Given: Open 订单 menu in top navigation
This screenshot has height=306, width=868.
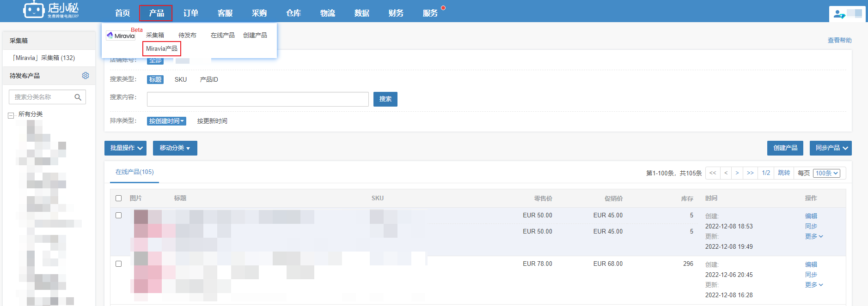Looking at the screenshot, I should pos(190,13).
